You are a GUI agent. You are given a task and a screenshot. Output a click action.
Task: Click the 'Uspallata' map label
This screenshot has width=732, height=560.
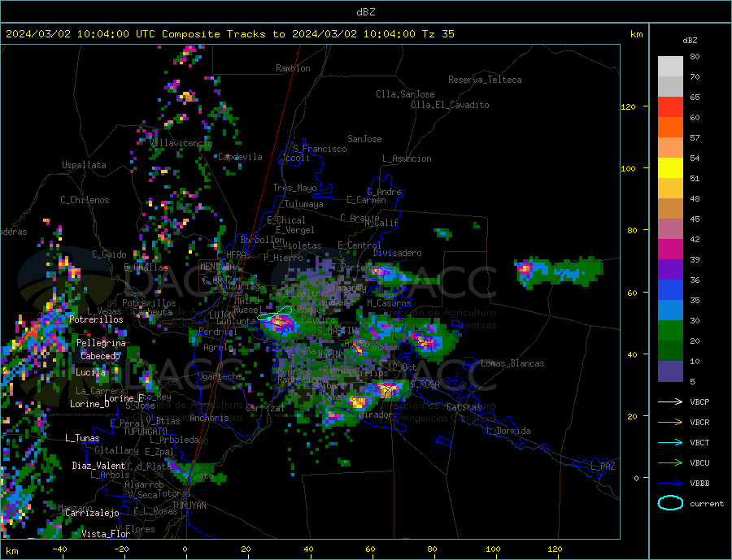[84, 165]
